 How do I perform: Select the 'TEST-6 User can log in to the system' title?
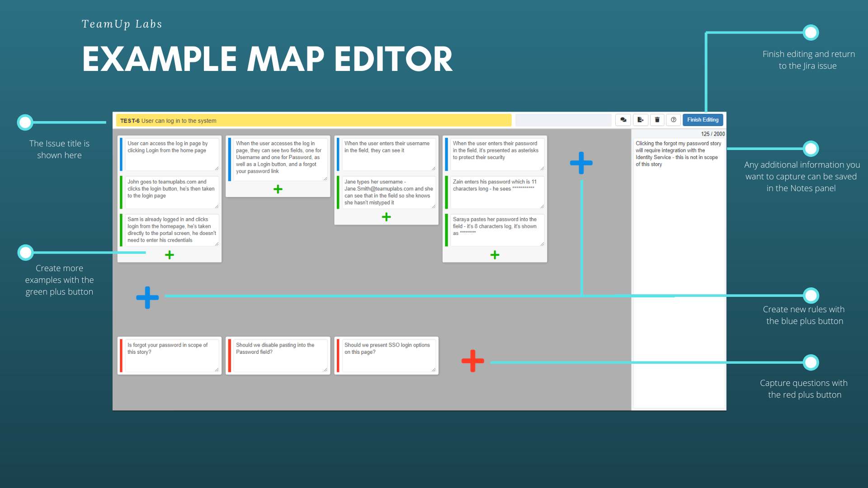[x=314, y=120]
